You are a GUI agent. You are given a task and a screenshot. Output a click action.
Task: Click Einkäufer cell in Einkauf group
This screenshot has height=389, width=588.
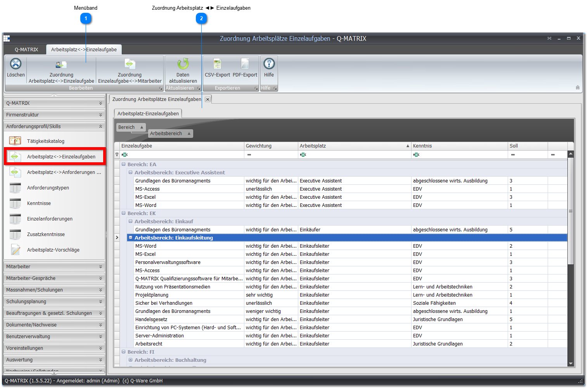[354, 230]
